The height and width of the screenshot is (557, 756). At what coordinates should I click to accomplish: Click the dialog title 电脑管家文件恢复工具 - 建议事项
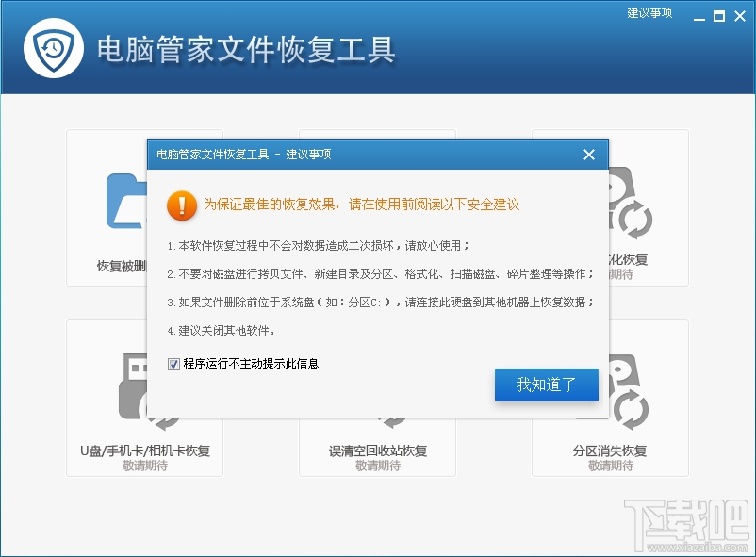click(244, 155)
